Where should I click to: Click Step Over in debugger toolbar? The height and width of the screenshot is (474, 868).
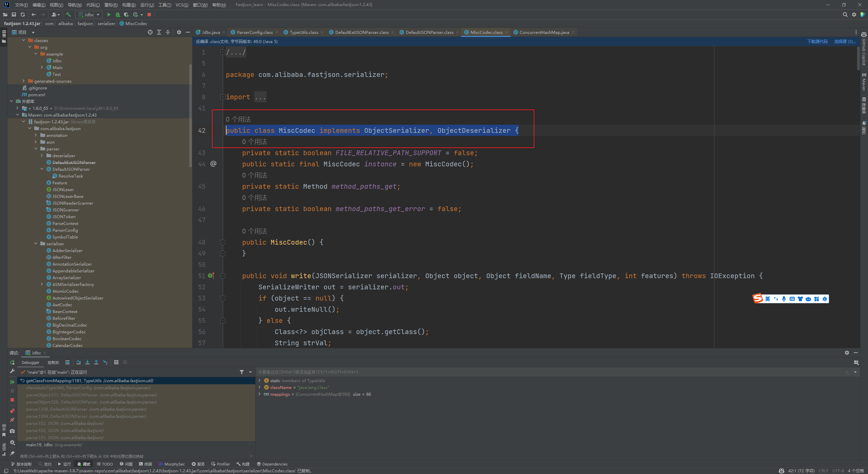79,362
